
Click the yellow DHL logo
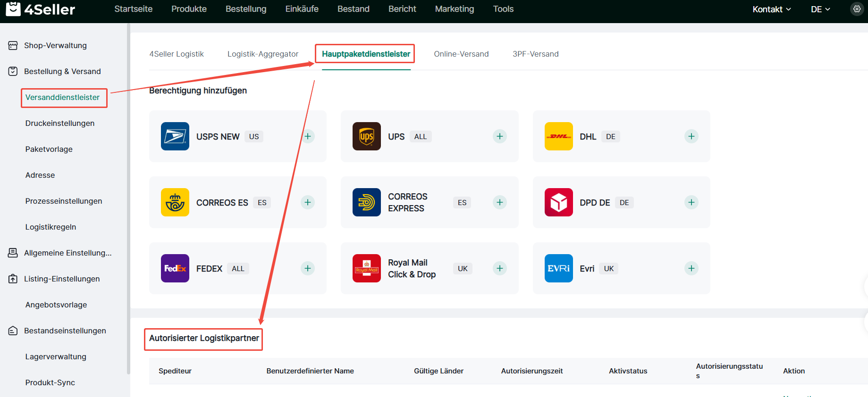[x=559, y=136]
